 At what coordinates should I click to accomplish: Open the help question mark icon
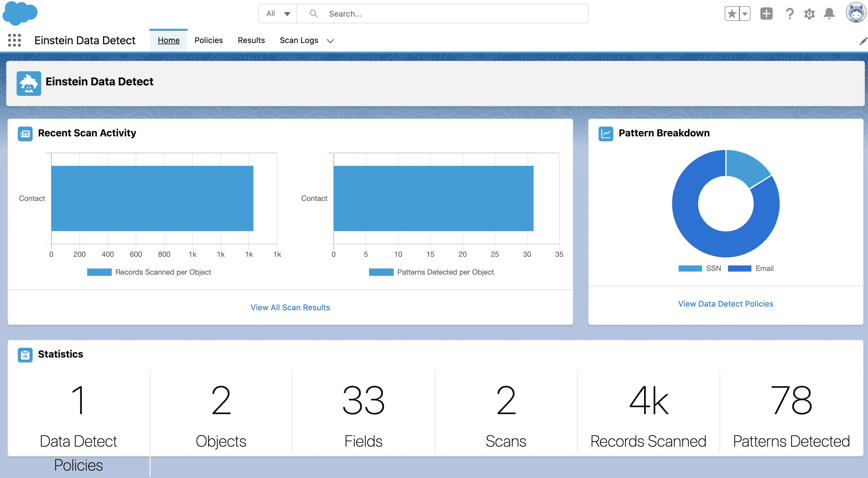click(x=789, y=14)
